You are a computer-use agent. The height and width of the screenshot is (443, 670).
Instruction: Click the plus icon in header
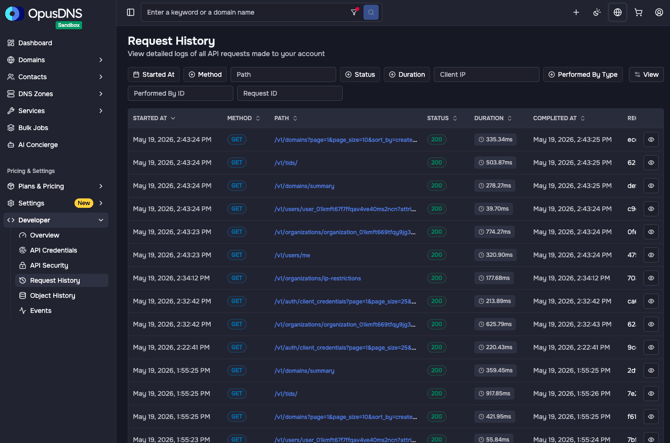(576, 12)
